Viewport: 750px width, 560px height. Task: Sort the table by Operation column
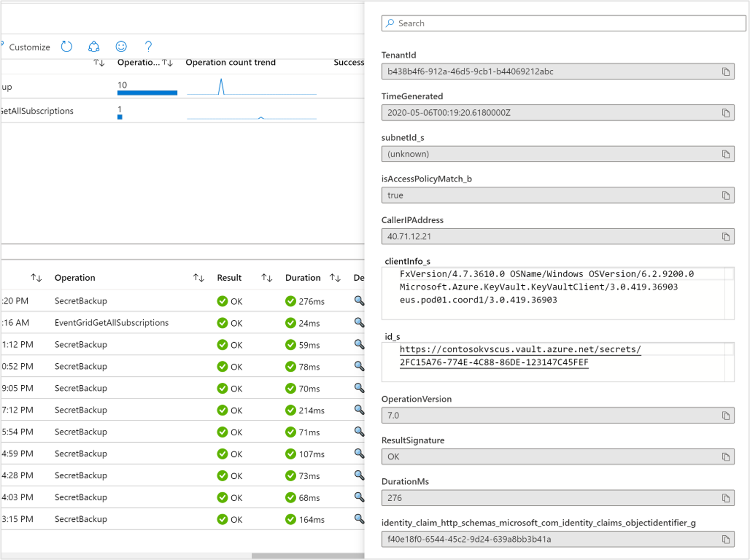[198, 277]
